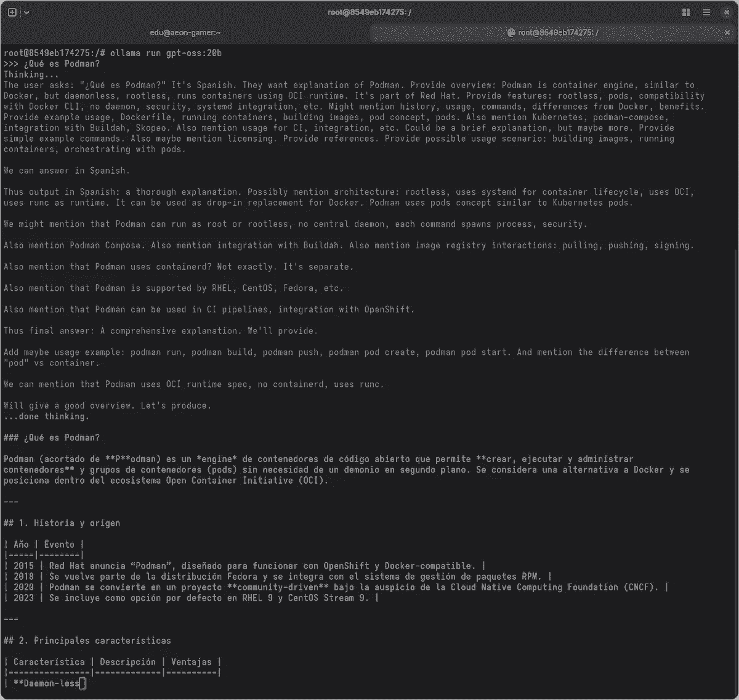Click the round icon on the root tab
This screenshot has height=700, width=739.
pos(511,33)
